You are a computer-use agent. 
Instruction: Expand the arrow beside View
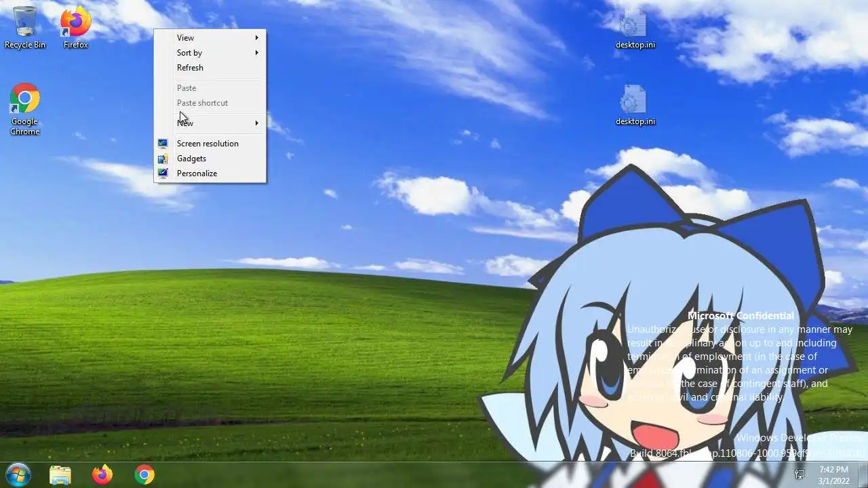[257, 38]
